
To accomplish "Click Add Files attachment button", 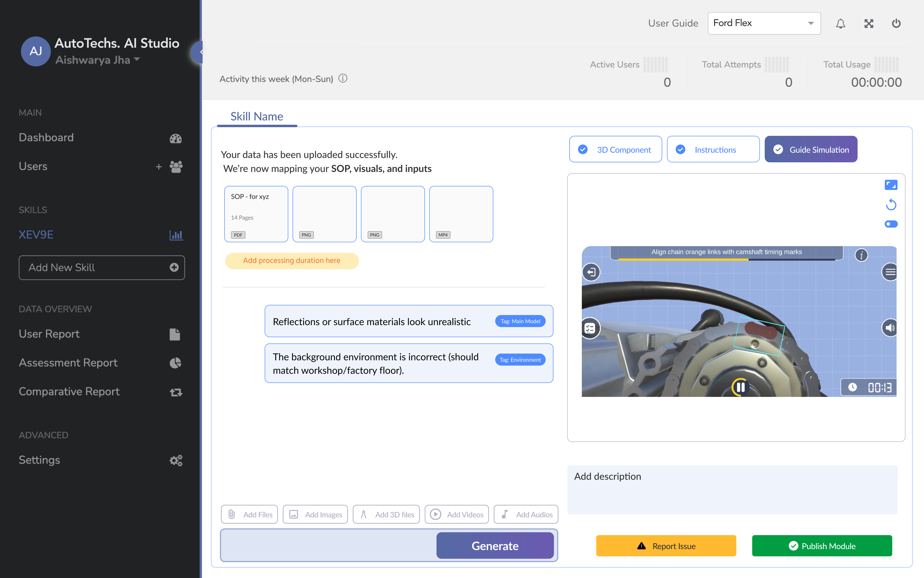I will tap(249, 515).
